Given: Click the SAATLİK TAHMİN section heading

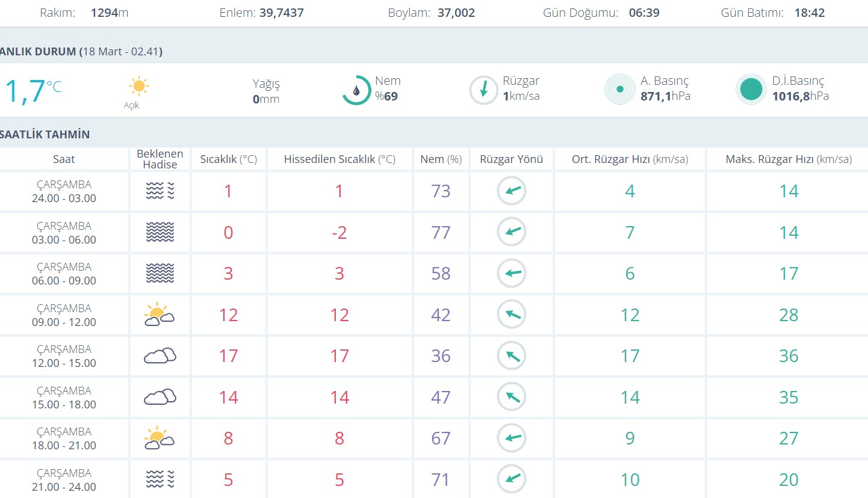Looking at the screenshot, I should pyautogui.click(x=45, y=134).
